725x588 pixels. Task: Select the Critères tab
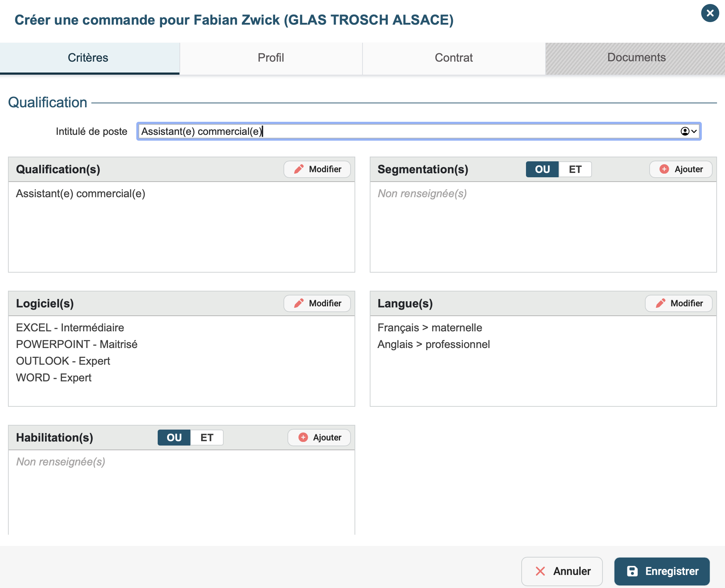click(88, 58)
